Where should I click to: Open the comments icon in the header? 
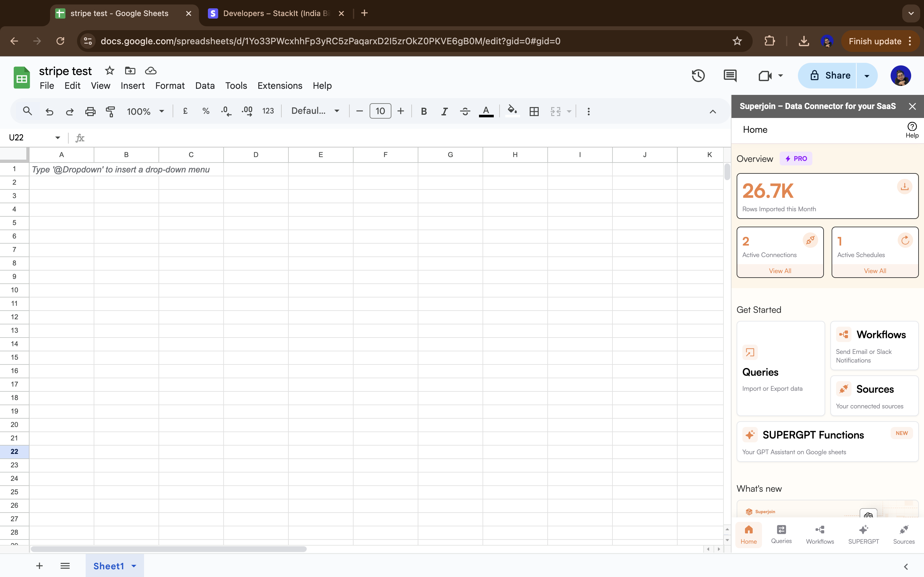coord(730,76)
